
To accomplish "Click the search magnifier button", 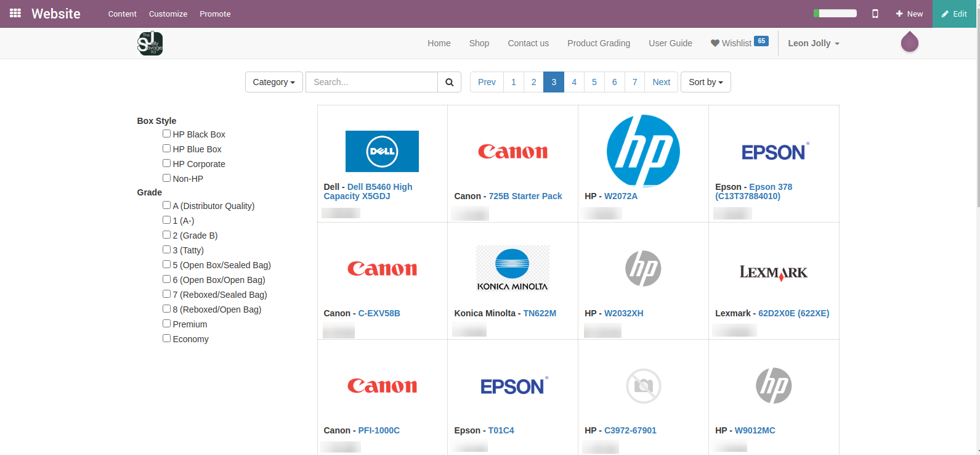I will 449,82.
